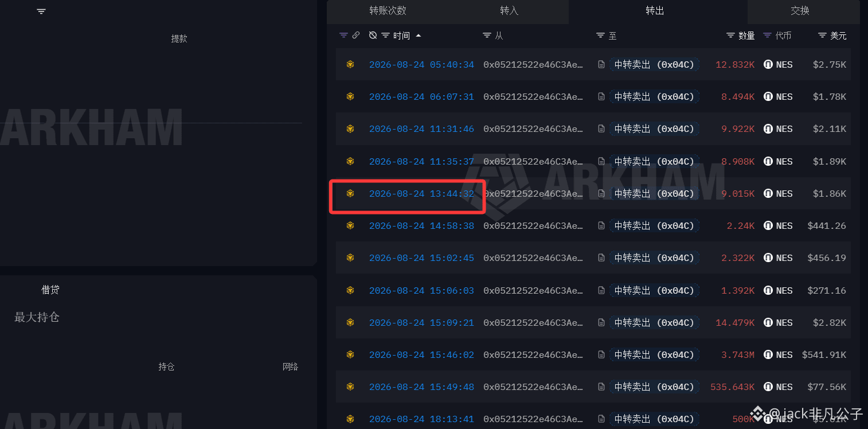Click the BNB chain icon on the 15:49:48 row
868x429 pixels.
pyautogui.click(x=350, y=387)
